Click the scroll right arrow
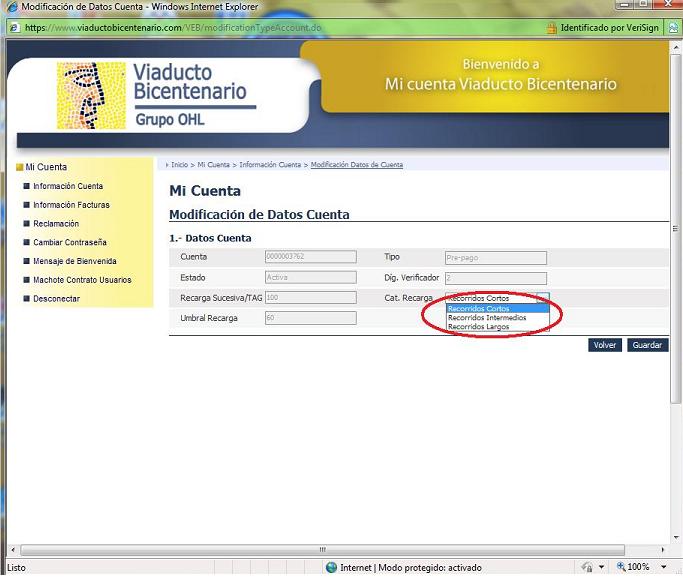Image resolution: width=683 pixels, height=577 pixels. pyautogui.click(x=663, y=550)
